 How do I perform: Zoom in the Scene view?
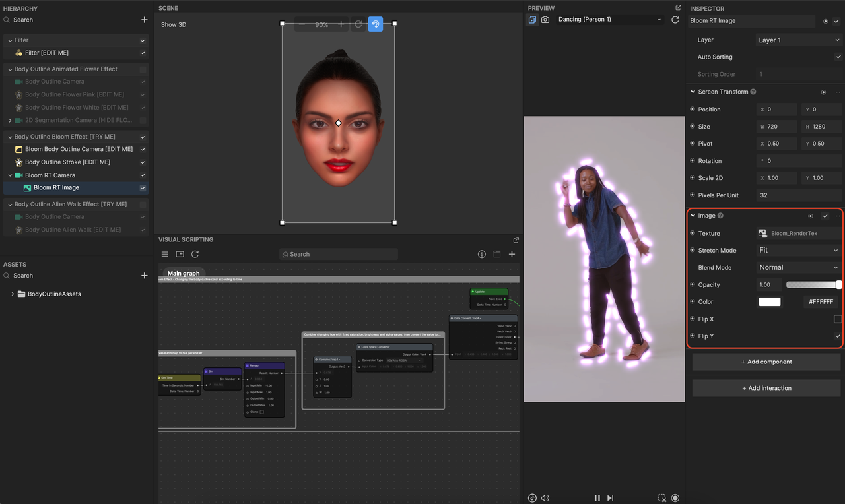point(341,24)
